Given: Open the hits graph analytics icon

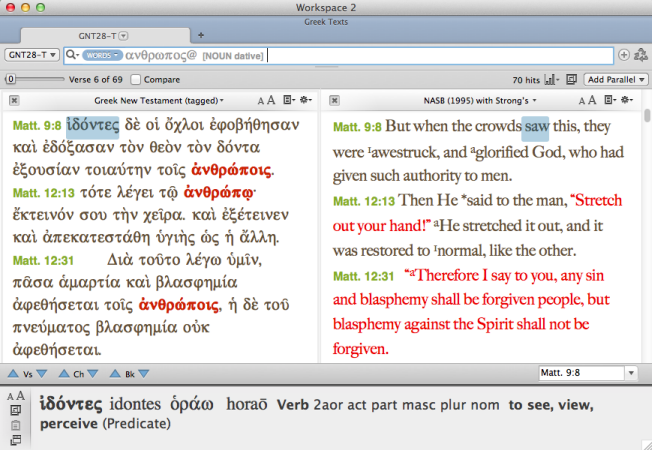Looking at the screenshot, I should pyautogui.click(x=551, y=79).
